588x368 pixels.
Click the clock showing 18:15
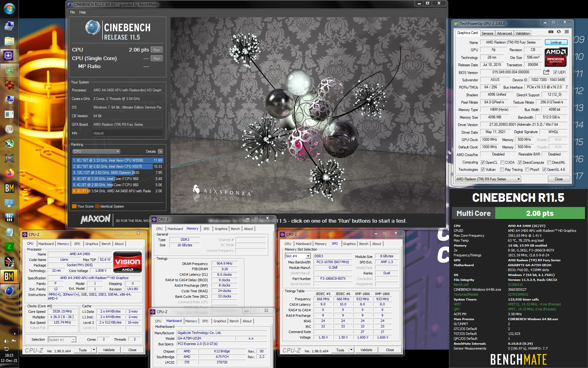pyautogui.click(x=9, y=355)
